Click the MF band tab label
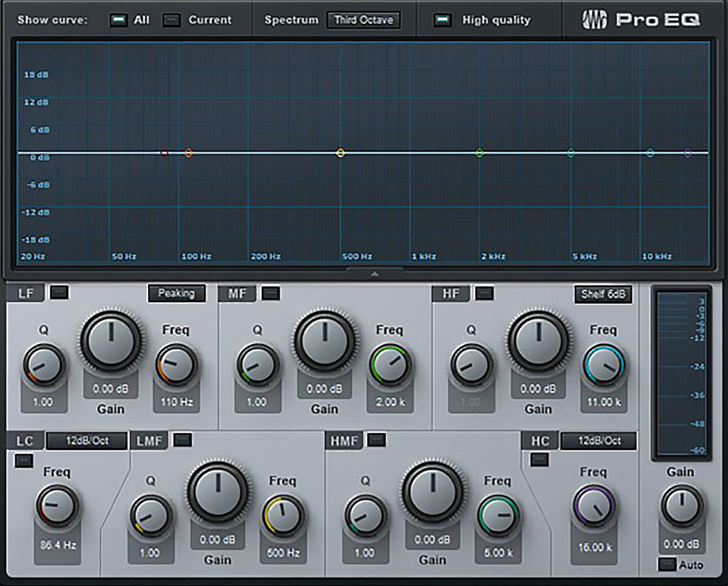The height and width of the screenshot is (586, 728). pyautogui.click(x=237, y=294)
